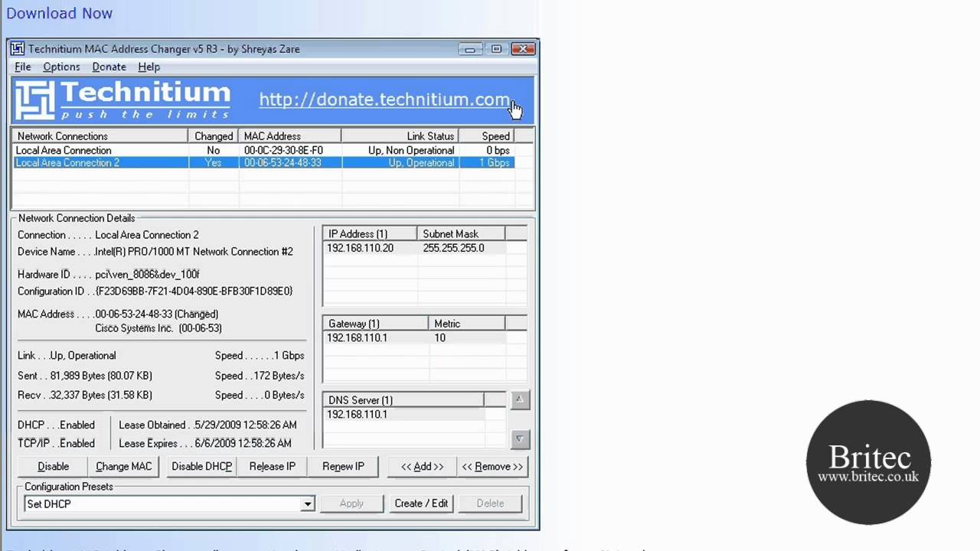Click the Speed column header
The width and height of the screenshot is (980, 551).
pyautogui.click(x=487, y=136)
